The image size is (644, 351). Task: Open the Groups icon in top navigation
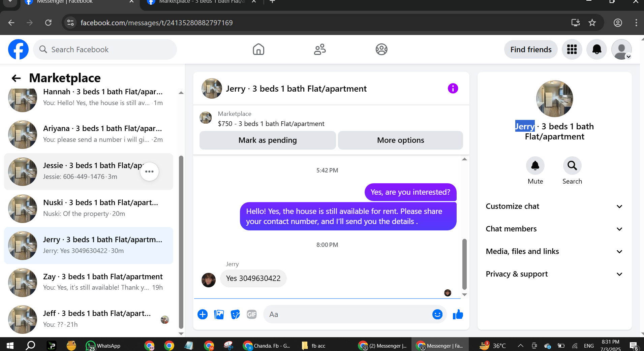point(381,50)
